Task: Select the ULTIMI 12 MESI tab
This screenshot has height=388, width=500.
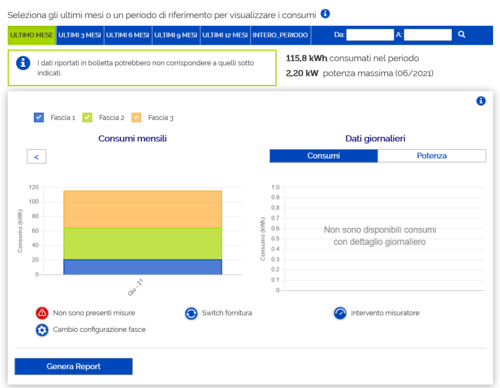Action: pos(225,35)
